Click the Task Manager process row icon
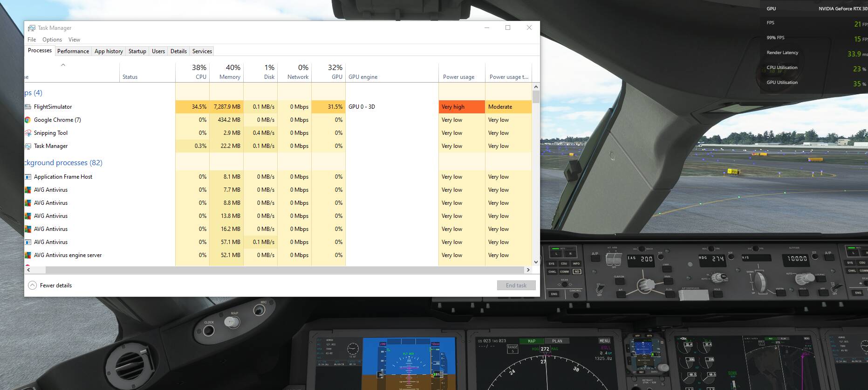 (x=28, y=146)
